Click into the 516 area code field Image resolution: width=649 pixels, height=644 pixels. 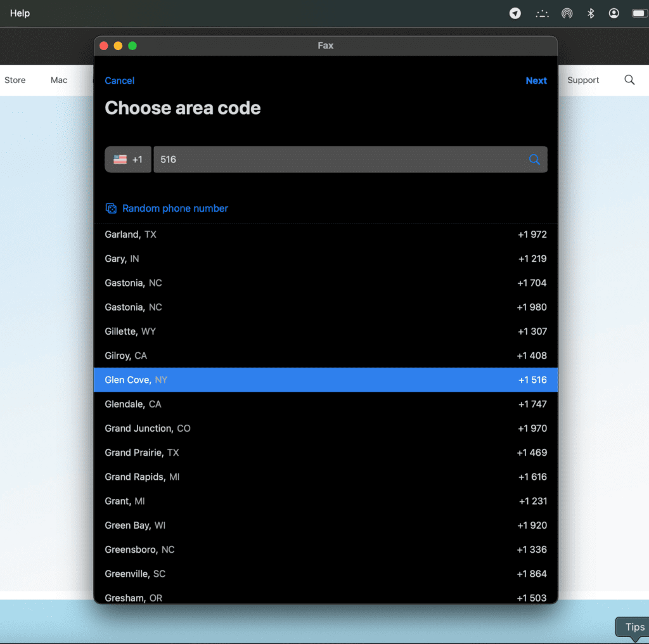point(336,160)
